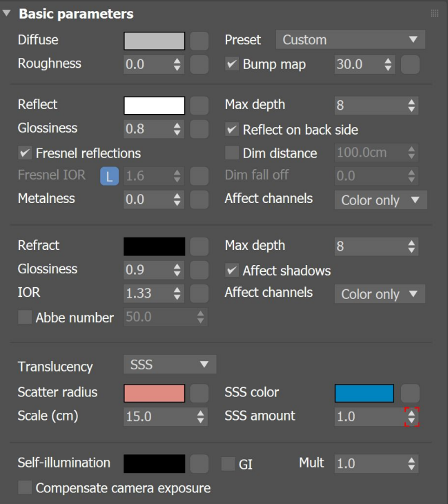The height and width of the screenshot is (504, 448).
Task: Enable the Dim distance checkbox
Action: [232, 153]
